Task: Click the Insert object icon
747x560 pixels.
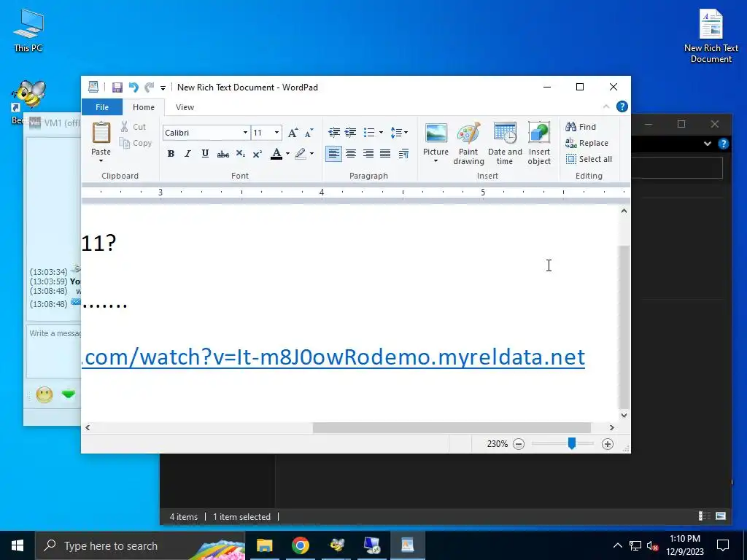Action: click(x=539, y=143)
